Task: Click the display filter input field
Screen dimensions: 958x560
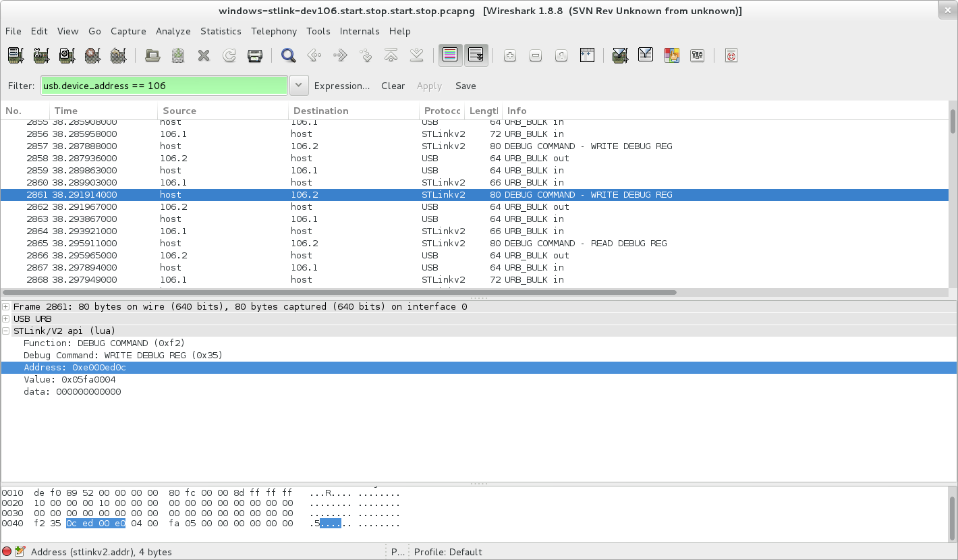Action: pyautogui.click(x=164, y=86)
